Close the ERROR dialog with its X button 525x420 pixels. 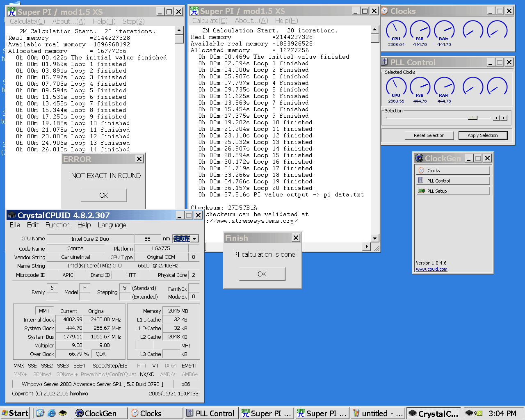coord(139,159)
